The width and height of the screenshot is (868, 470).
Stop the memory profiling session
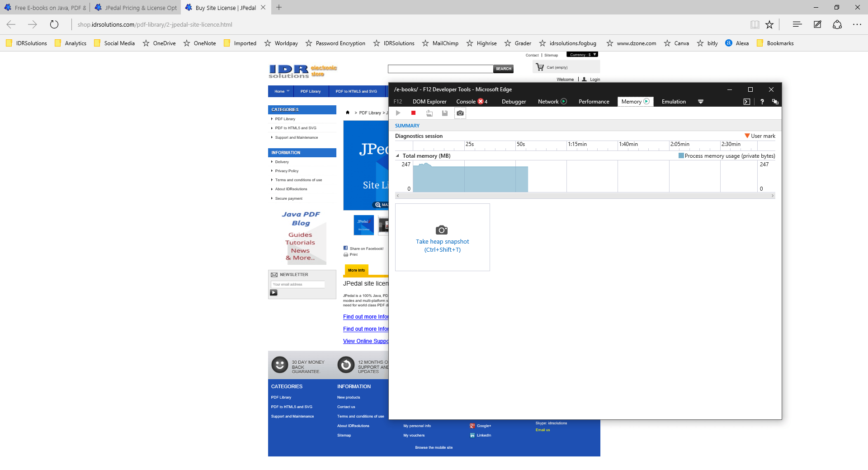[413, 113]
